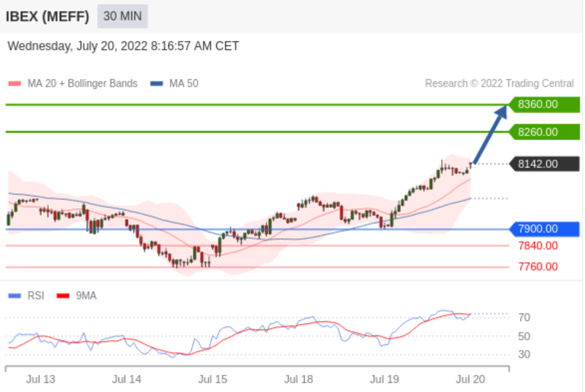The image size is (585, 392).
Task: Toggle the MA 20 + Bollinger Bands legend label
Action: tap(82, 84)
